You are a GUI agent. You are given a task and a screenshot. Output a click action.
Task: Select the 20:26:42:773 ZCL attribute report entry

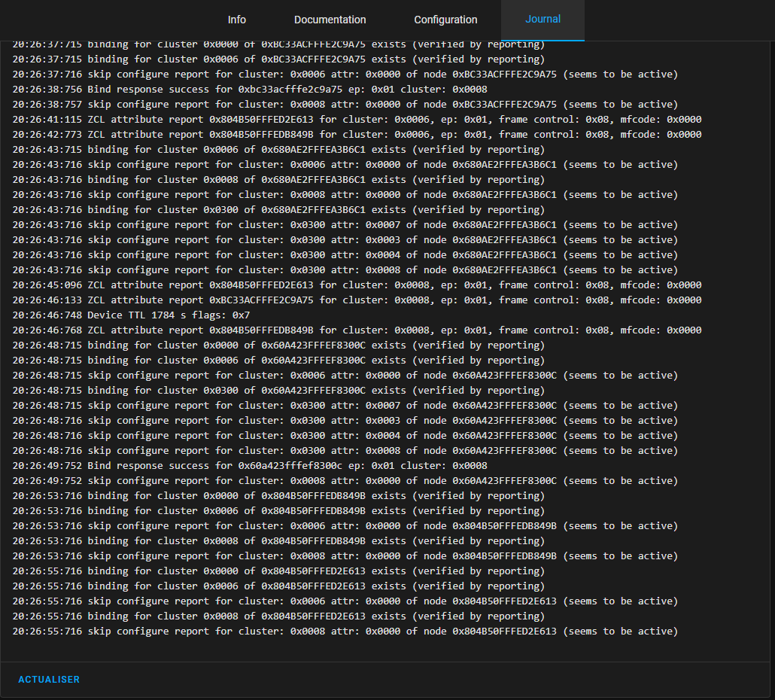(x=357, y=135)
